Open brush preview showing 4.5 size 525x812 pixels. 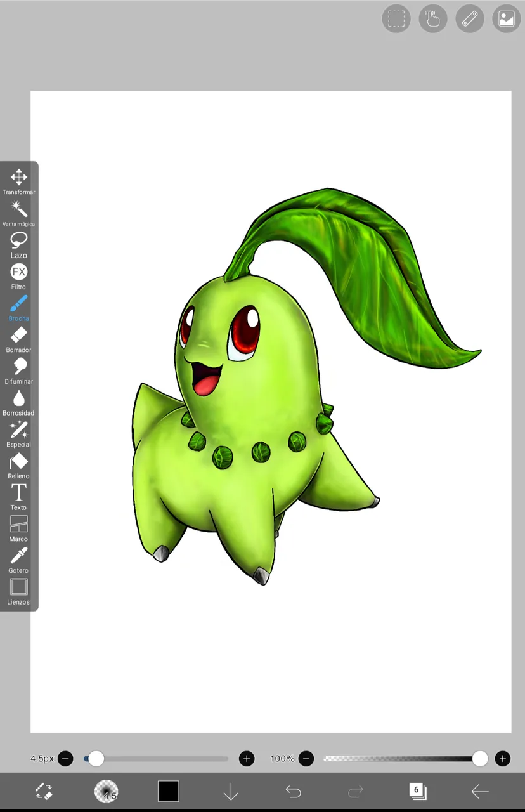pyautogui.click(x=107, y=791)
